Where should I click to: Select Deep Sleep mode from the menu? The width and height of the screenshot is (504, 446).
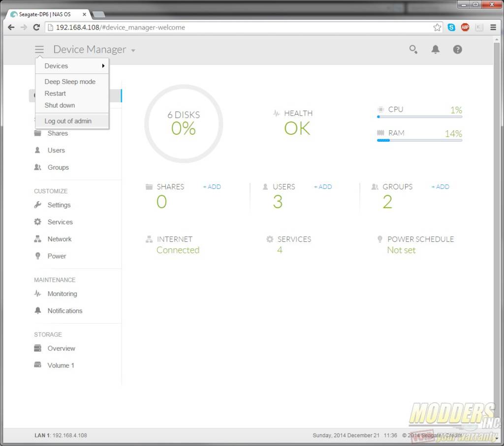(x=70, y=82)
